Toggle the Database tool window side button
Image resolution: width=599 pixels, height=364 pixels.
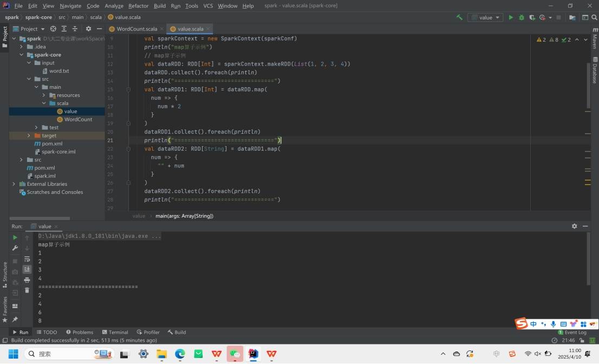click(x=595, y=70)
